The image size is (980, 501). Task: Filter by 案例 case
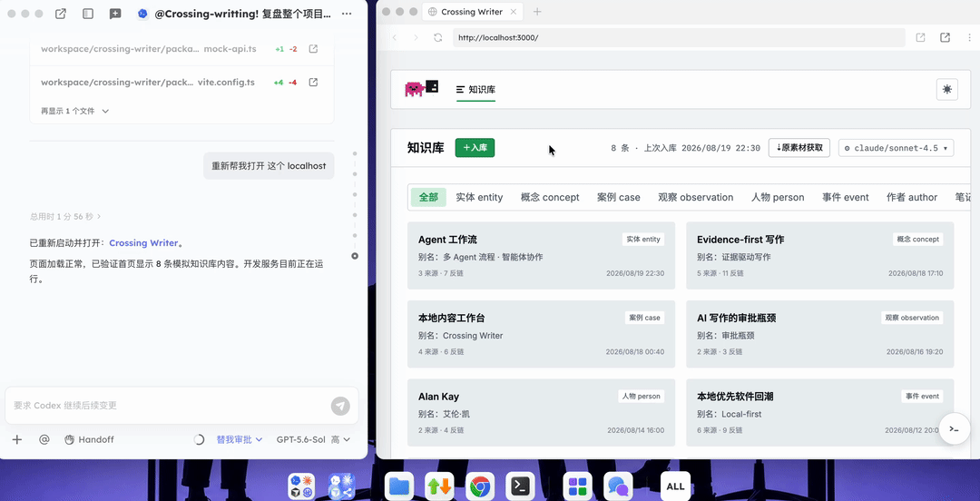(x=619, y=197)
